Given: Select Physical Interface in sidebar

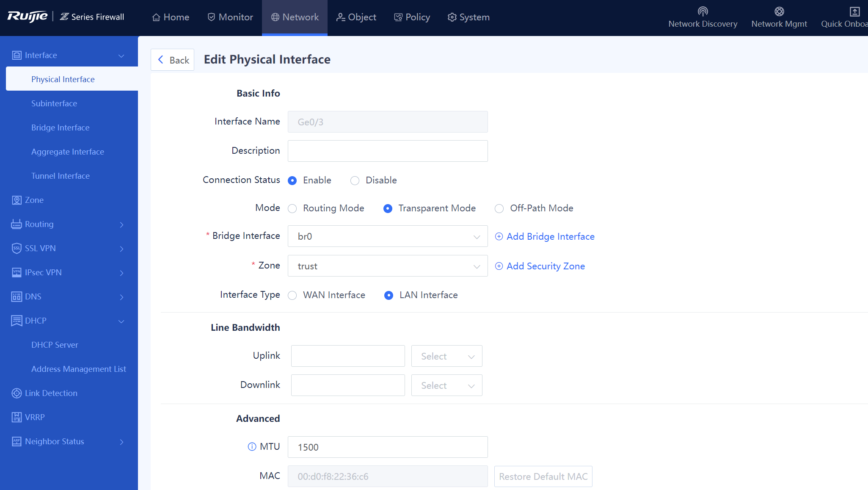Looking at the screenshot, I should [72, 79].
